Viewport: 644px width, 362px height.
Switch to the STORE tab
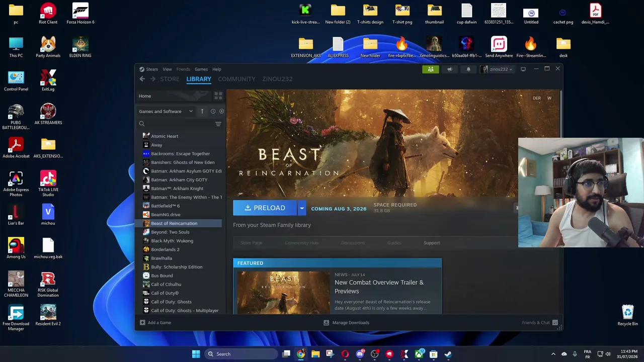[x=170, y=79]
